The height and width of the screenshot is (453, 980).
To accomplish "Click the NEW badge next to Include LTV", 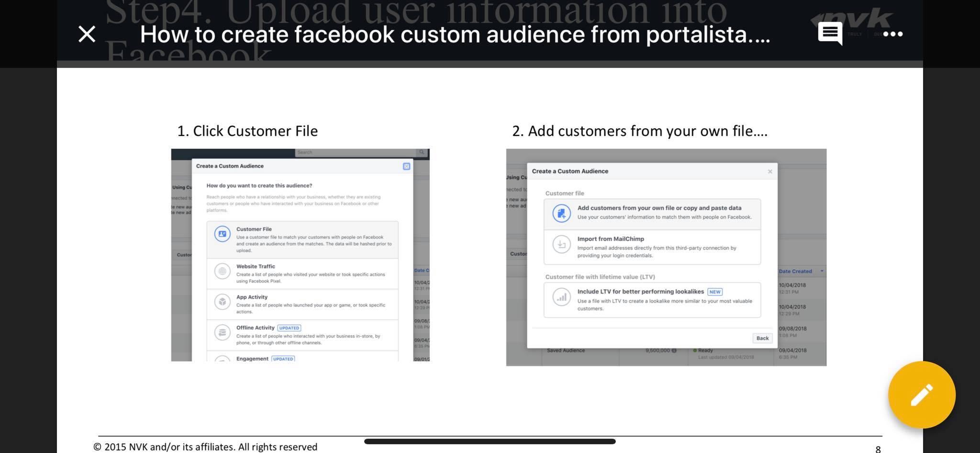I will [x=715, y=292].
